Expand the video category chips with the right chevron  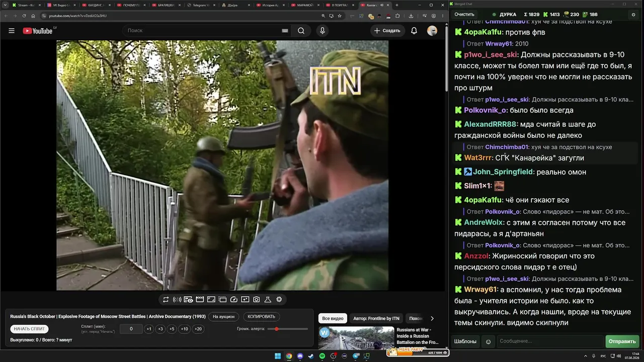point(432,318)
